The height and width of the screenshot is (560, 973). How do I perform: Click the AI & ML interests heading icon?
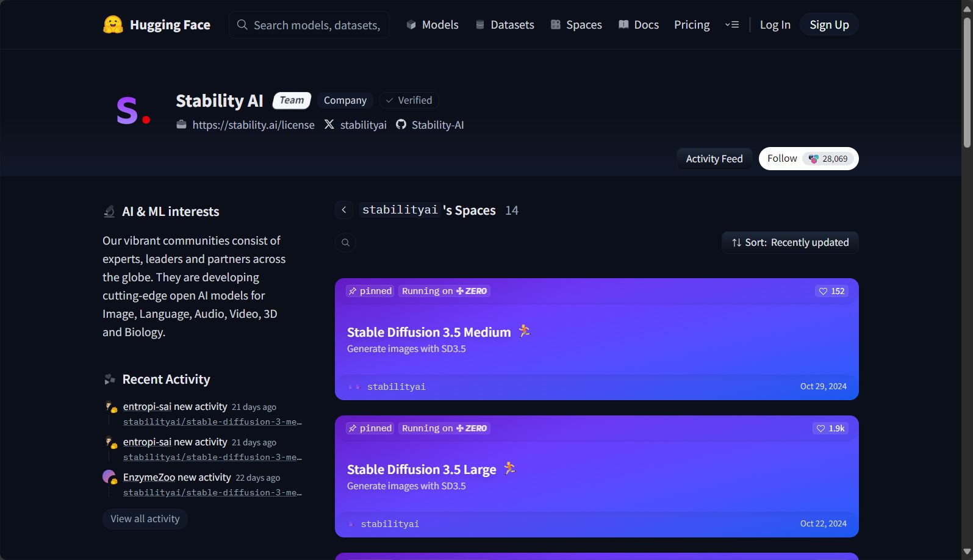pyautogui.click(x=109, y=212)
